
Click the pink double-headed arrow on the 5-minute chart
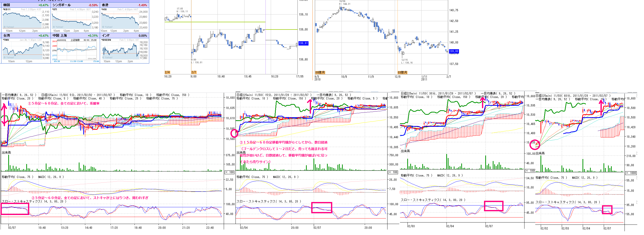[x=4, y=115]
